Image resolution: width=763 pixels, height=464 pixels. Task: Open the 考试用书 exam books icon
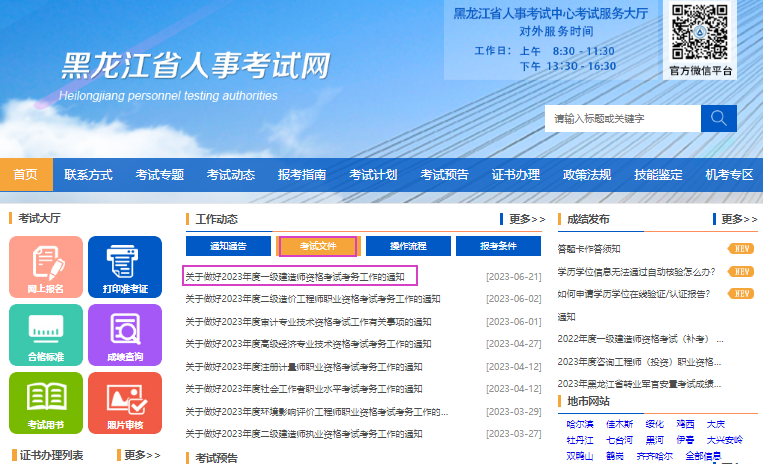(46, 402)
